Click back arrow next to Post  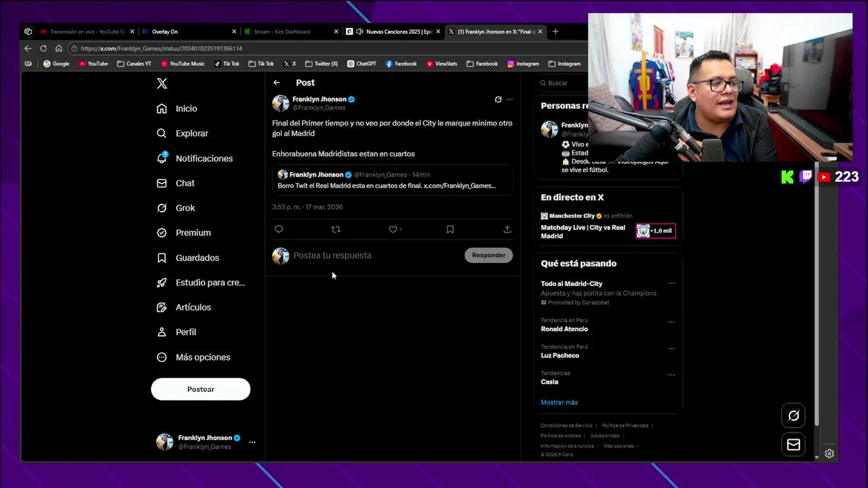pyautogui.click(x=277, y=83)
